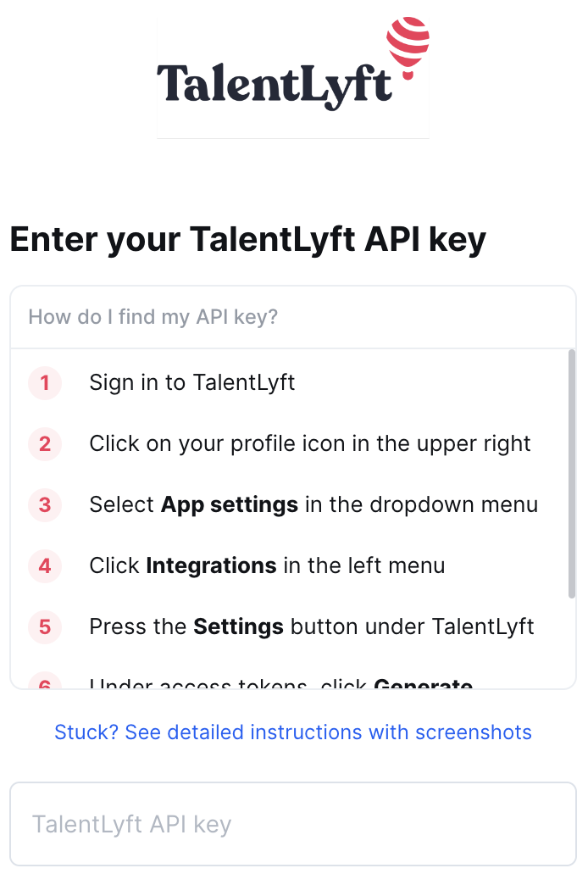Focus the TalentLyft API key input field

293,824
